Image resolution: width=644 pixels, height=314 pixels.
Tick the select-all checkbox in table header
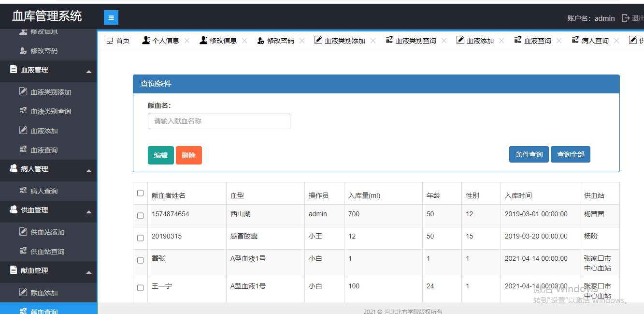coord(141,193)
